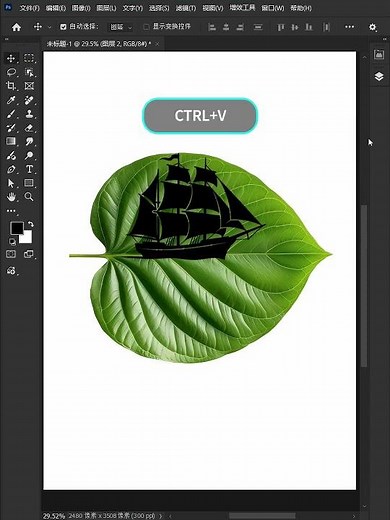390x520 pixels.
Task: Reset to default foreground/background colors
Action: [12, 241]
